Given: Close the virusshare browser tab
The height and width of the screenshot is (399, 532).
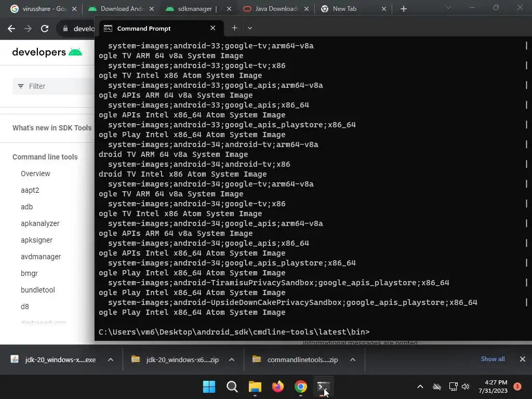Looking at the screenshot, I should tap(74, 9).
